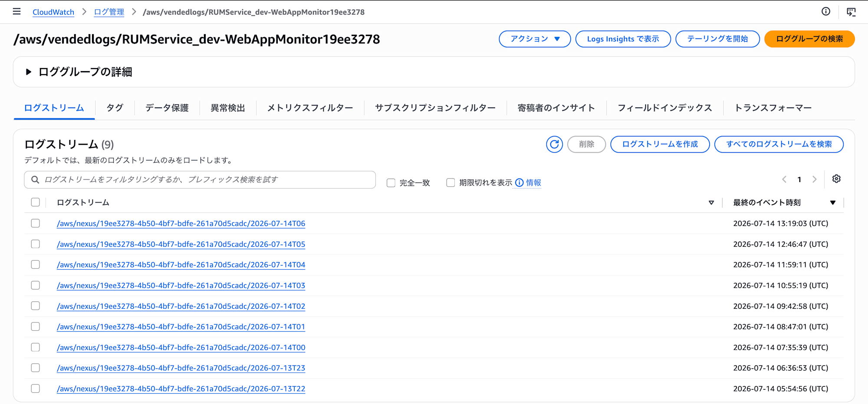
Task: Open the 情報 link next to 期限切れを表示
Action: pos(534,183)
